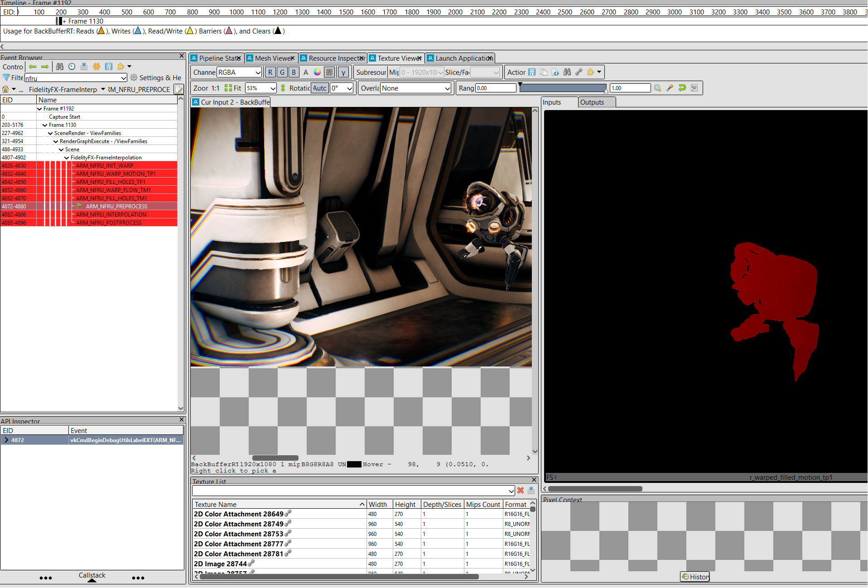Reset range green return arrow
868x588 pixels.
coord(682,88)
